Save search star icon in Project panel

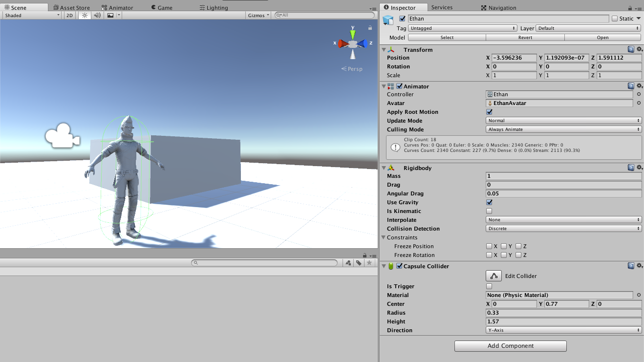(x=369, y=263)
